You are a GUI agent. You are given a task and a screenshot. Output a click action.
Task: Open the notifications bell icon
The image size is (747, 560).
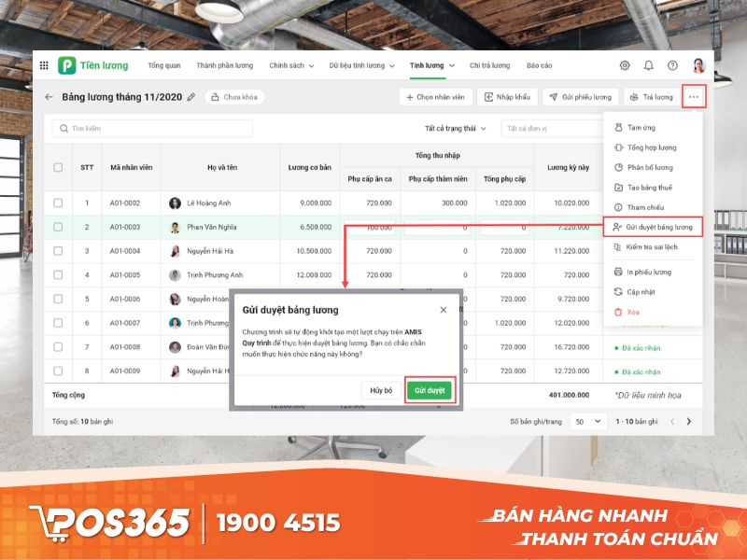pyautogui.click(x=648, y=65)
